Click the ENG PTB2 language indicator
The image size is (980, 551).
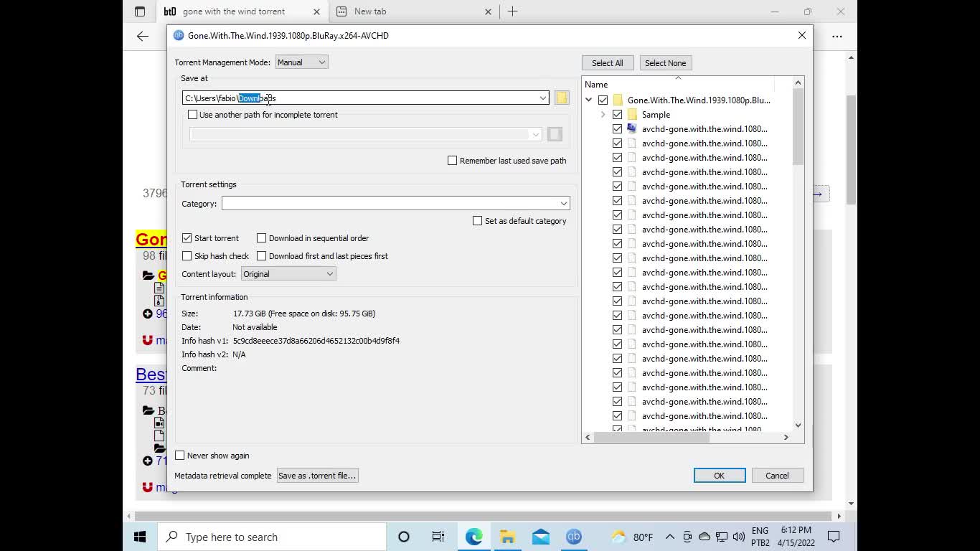[x=760, y=537]
